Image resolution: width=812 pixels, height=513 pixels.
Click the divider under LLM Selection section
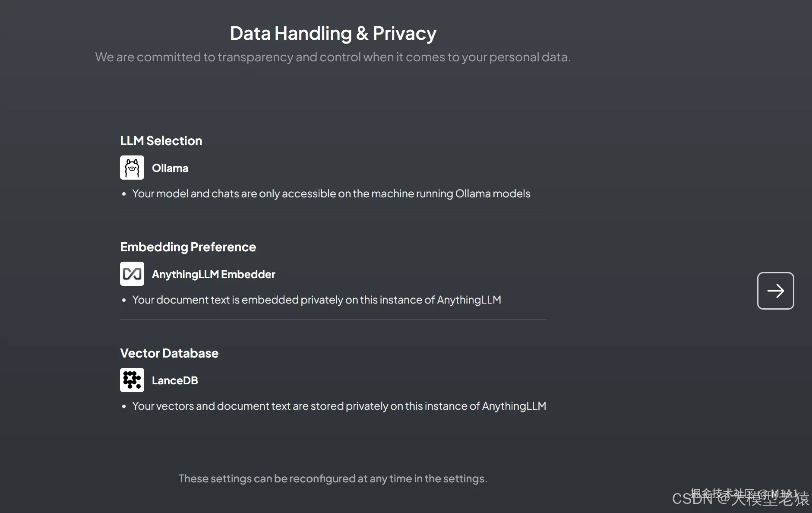tap(333, 213)
